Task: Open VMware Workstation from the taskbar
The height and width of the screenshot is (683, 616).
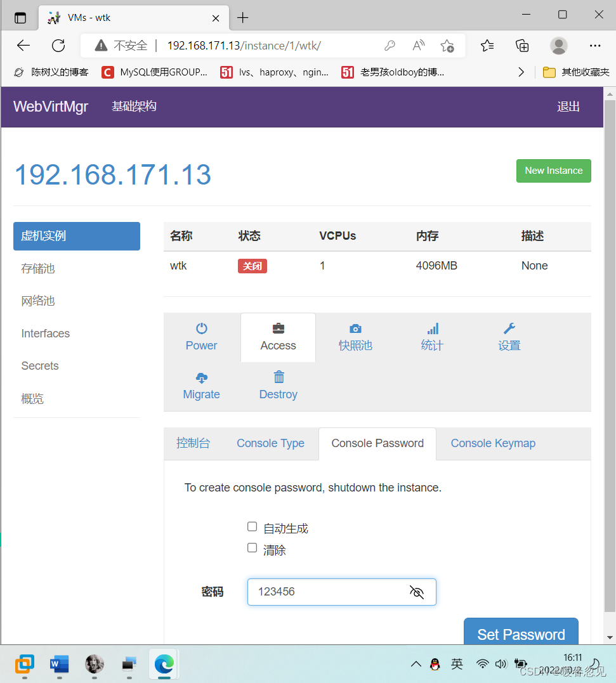Action: pos(24,664)
